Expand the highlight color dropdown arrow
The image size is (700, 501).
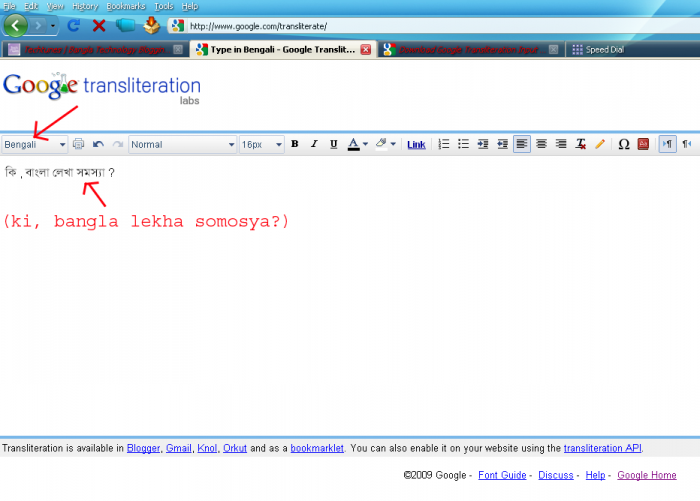[x=393, y=144]
